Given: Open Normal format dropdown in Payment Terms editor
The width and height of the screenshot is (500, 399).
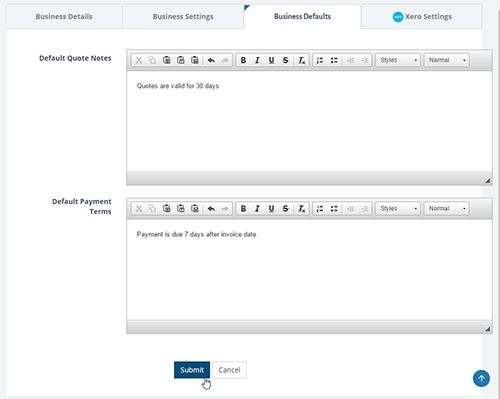Looking at the screenshot, I should (447, 209).
